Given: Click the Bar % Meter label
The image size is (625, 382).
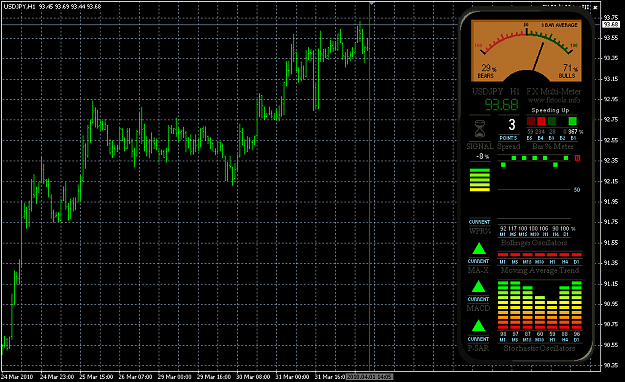Looking at the screenshot, I should (552, 146).
